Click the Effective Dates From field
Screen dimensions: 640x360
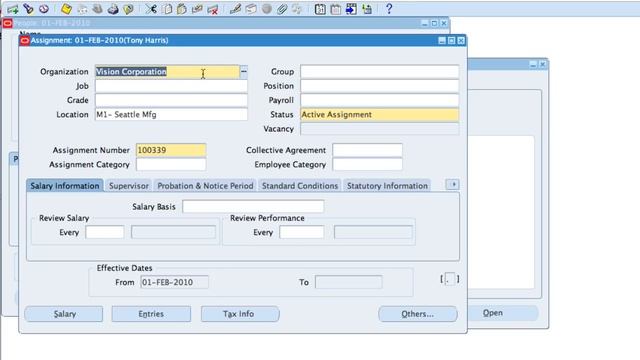coord(174,282)
